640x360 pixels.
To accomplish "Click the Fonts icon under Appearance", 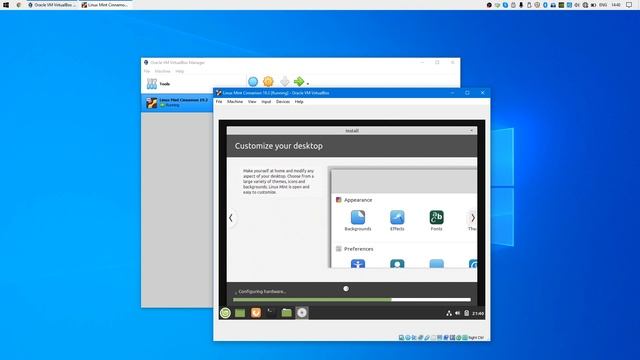I will click(x=436, y=218).
